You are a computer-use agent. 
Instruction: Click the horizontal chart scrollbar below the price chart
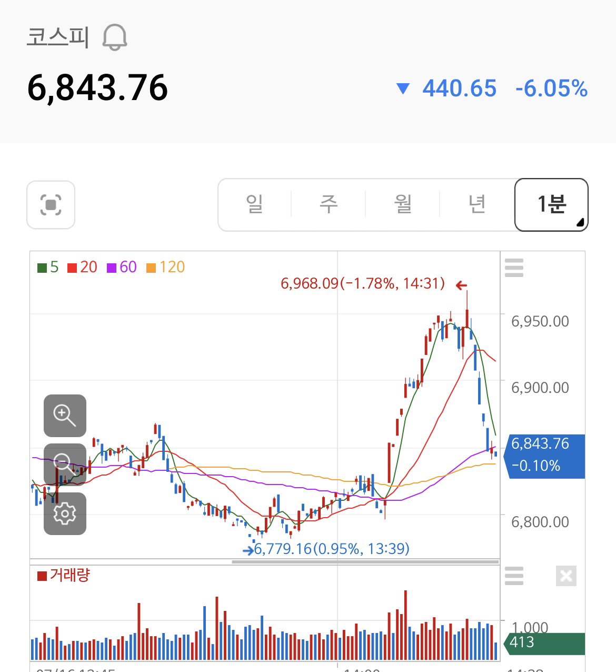pyautogui.click(x=365, y=562)
